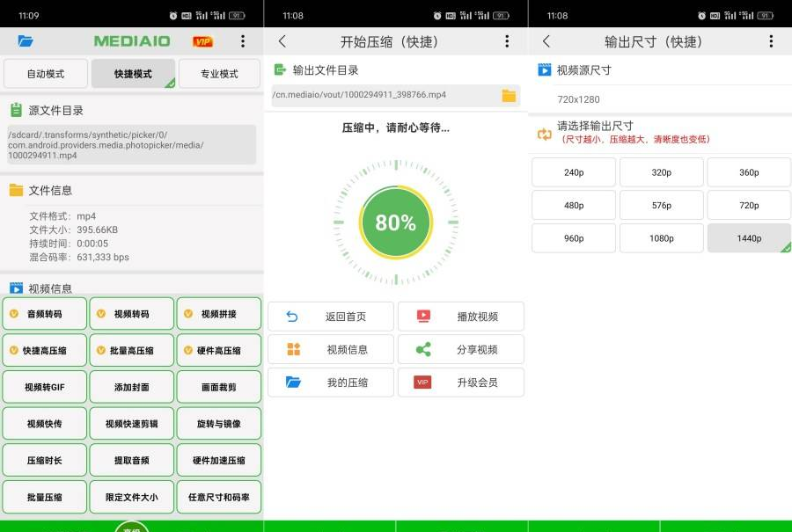Image resolution: width=792 pixels, height=532 pixels.
Task: Open the folder icon in MEDIAIO header
Action: tap(25, 41)
